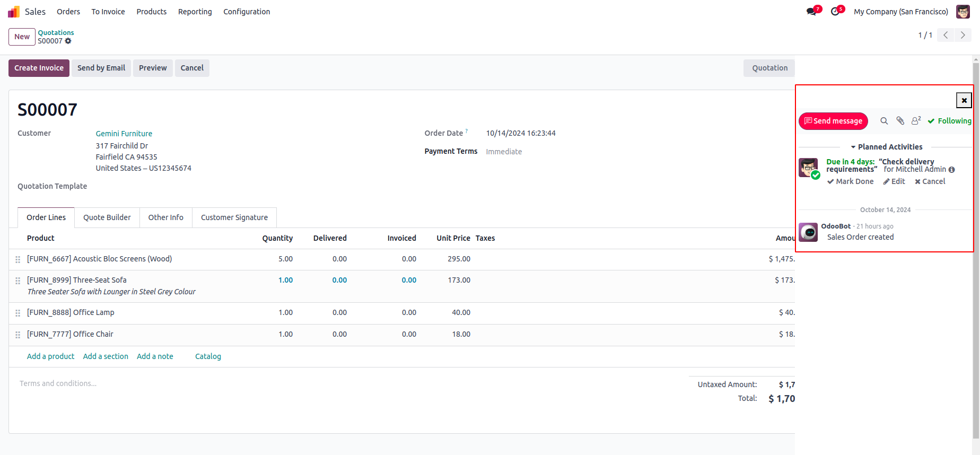Open the conversations chat bubble icon
980x455 pixels.
(x=811, y=12)
